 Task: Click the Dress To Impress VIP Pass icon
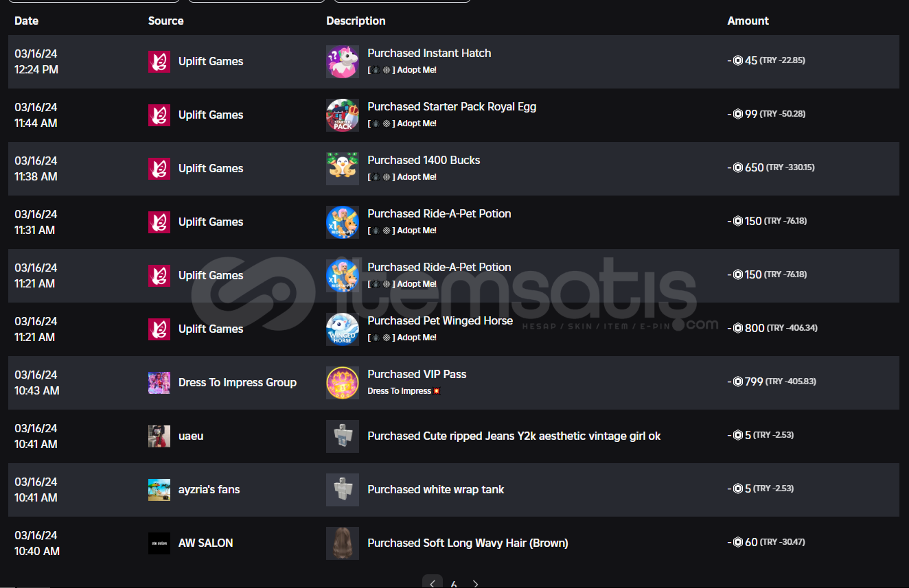(343, 383)
